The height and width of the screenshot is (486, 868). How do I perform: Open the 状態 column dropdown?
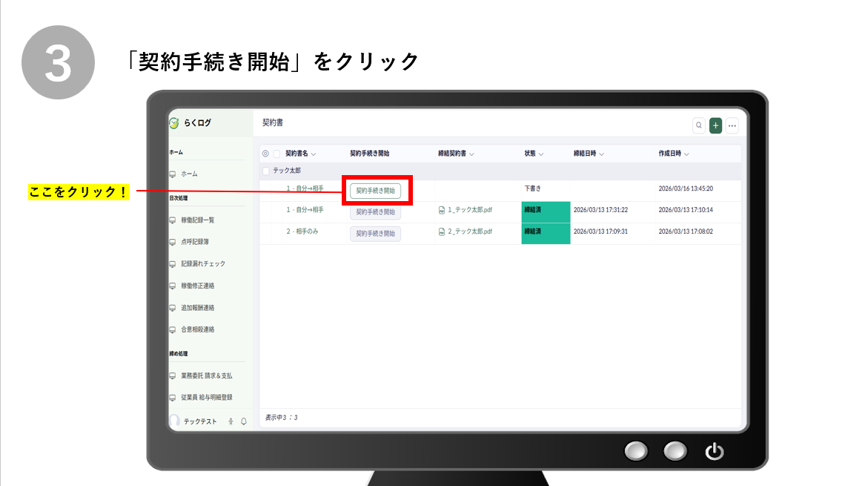(x=541, y=154)
